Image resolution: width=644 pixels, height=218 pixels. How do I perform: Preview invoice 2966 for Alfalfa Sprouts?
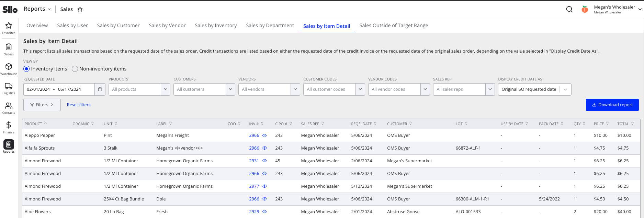click(264, 148)
